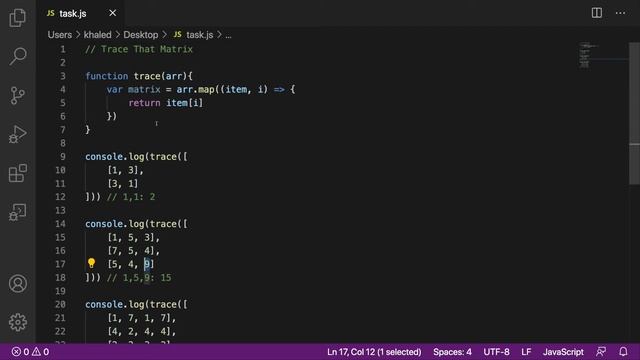Open the Extensions view
The height and width of the screenshot is (360, 640).
point(18,173)
